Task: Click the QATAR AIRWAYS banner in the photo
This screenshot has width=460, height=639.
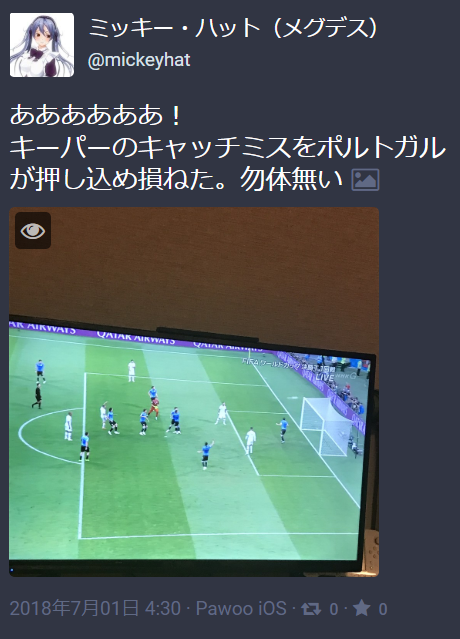Action: click(136, 337)
